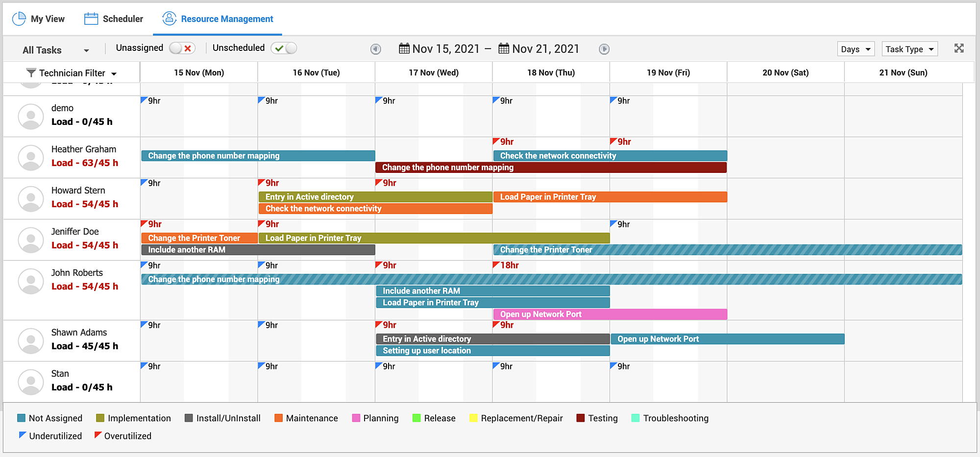Click Heather Graham's technician name
980x457 pixels.
coord(84,149)
